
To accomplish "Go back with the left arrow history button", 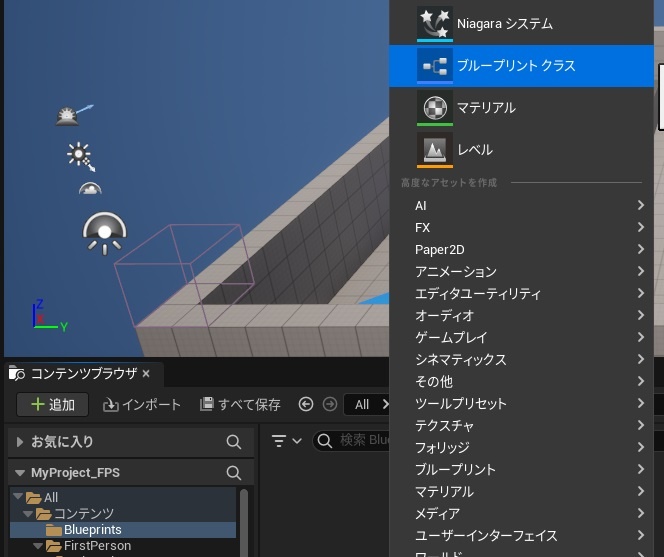I will [306, 405].
